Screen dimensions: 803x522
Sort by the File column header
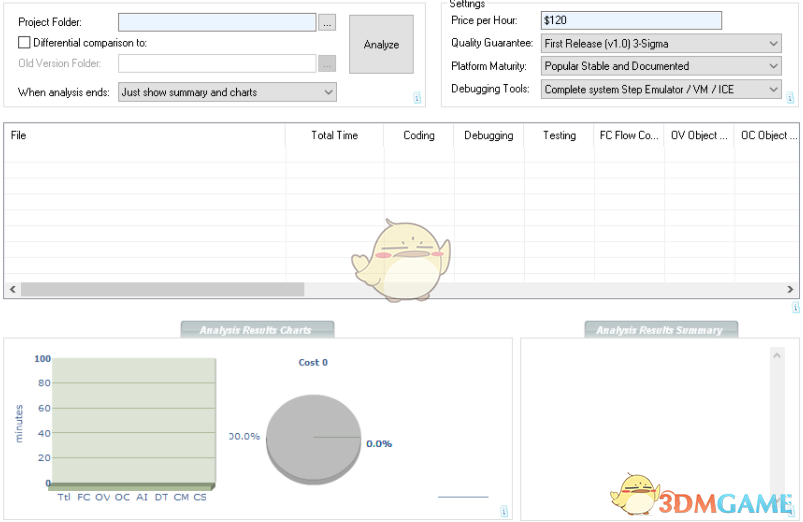pos(145,136)
